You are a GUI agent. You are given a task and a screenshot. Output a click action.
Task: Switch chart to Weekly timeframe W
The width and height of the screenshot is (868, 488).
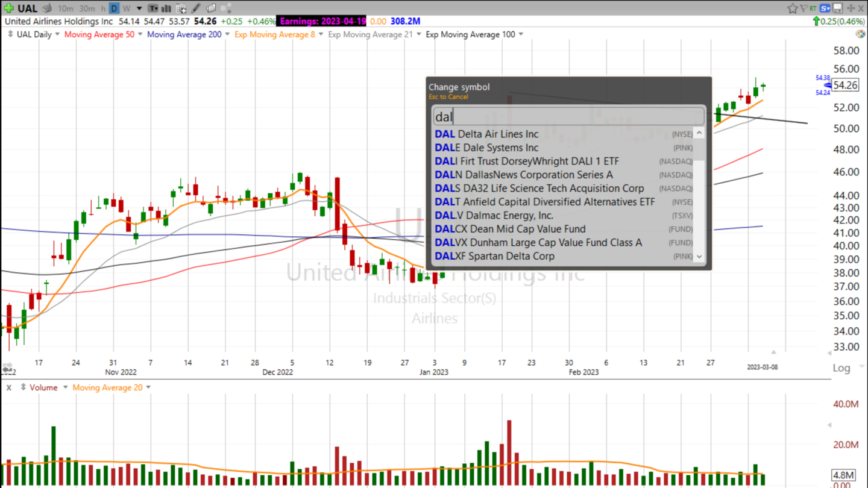tap(126, 8)
